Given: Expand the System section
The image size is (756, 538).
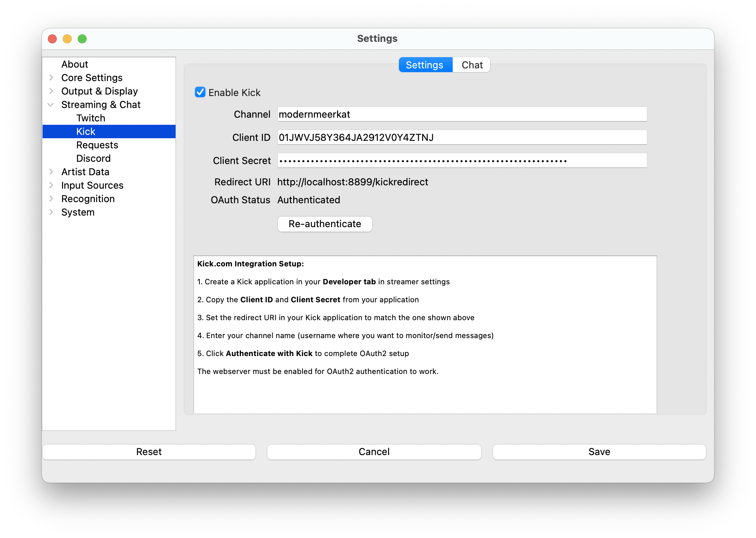Looking at the screenshot, I should pos(51,212).
